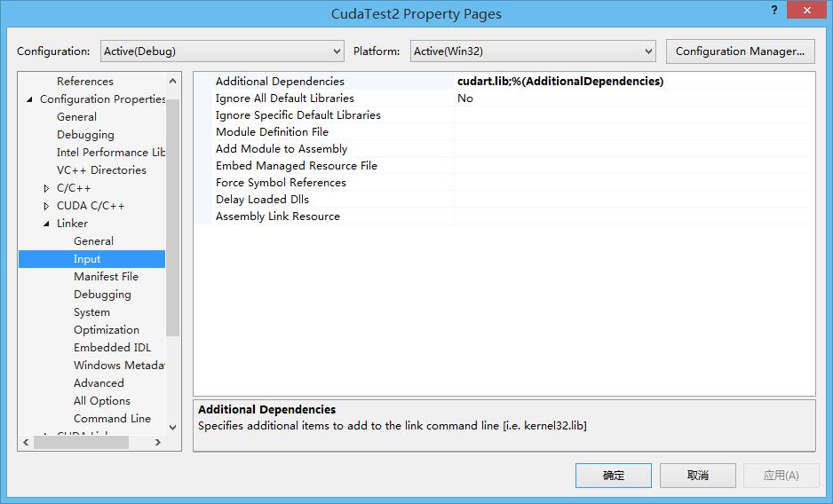Select Manifest File under Linker
This screenshot has height=504, width=833.
[x=106, y=277]
